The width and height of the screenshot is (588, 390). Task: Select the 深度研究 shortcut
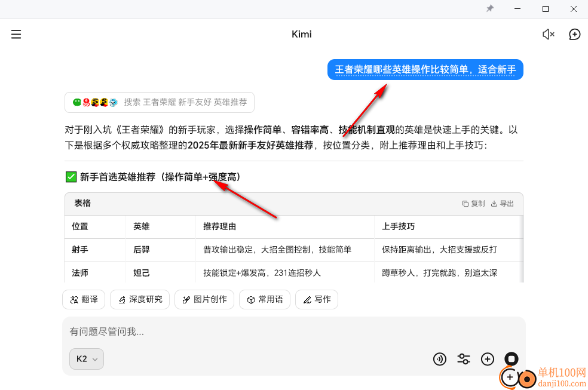(140, 299)
